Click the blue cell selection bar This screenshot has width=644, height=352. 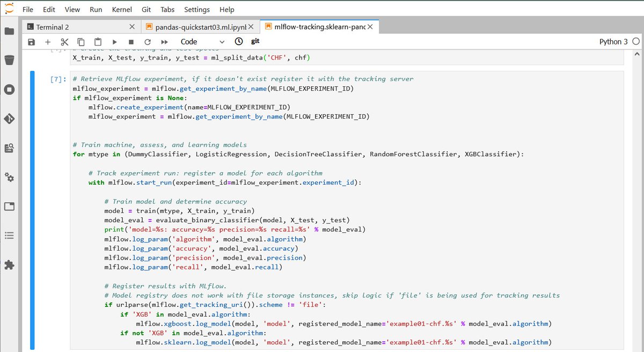click(x=32, y=209)
